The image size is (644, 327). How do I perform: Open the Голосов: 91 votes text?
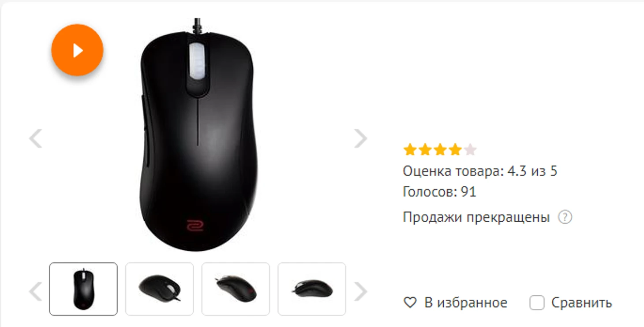pyautogui.click(x=440, y=192)
